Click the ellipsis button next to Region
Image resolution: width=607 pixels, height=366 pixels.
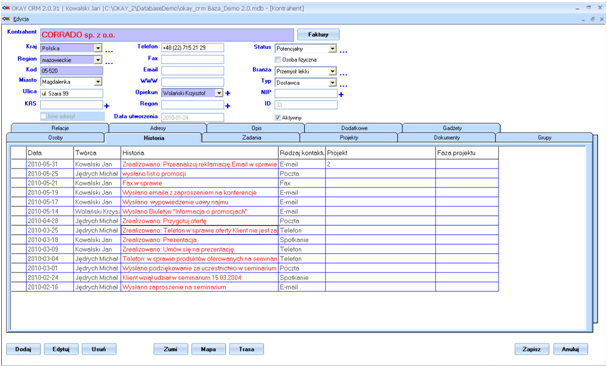[109, 63]
